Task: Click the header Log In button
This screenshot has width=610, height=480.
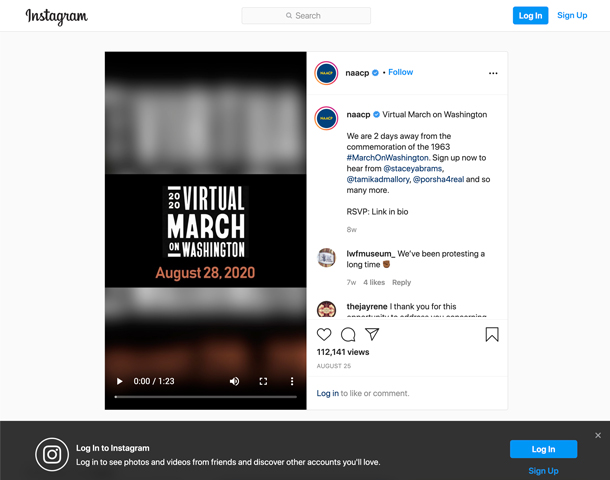Action: pyautogui.click(x=530, y=16)
